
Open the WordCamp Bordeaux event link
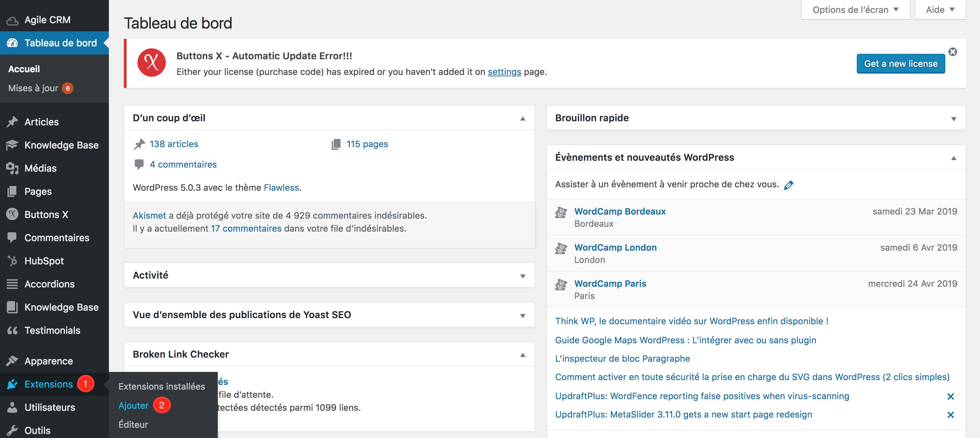point(620,212)
